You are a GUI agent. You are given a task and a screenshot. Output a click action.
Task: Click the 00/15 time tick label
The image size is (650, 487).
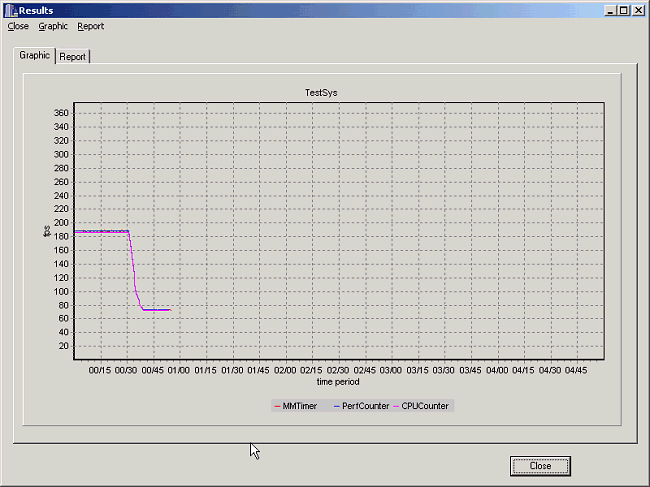pos(100,370)
